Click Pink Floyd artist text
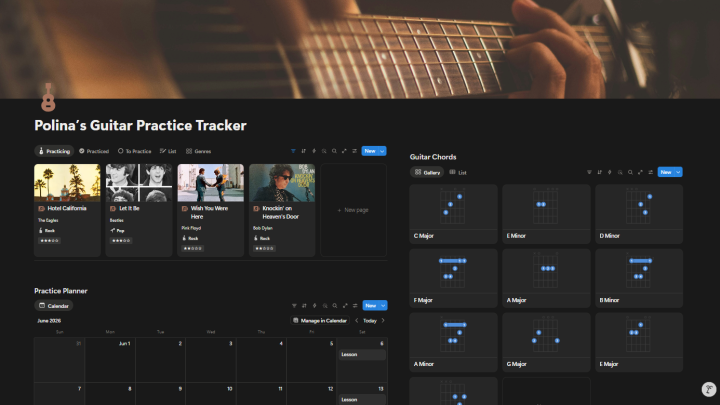The width and height of the screenshot is (720, 405). (x=189, y=228)
